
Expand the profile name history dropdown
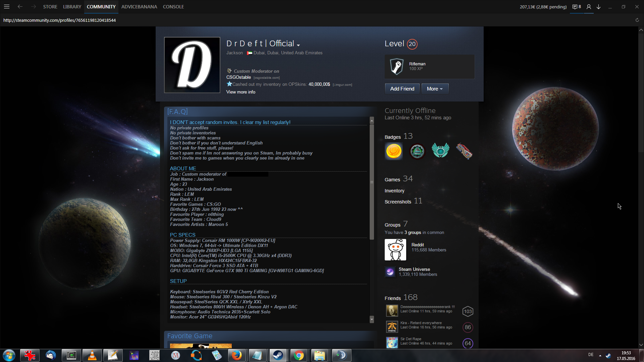(298, 45)
